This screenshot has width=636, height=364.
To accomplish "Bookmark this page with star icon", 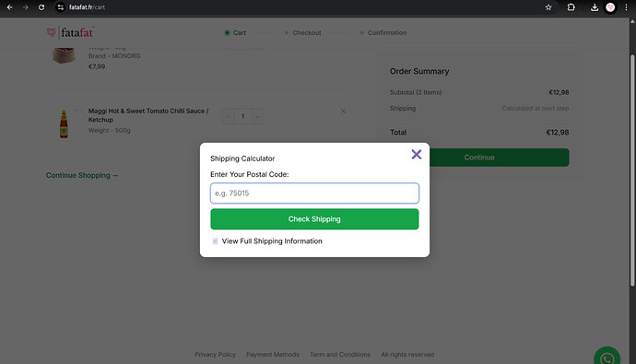I will 548,7.
